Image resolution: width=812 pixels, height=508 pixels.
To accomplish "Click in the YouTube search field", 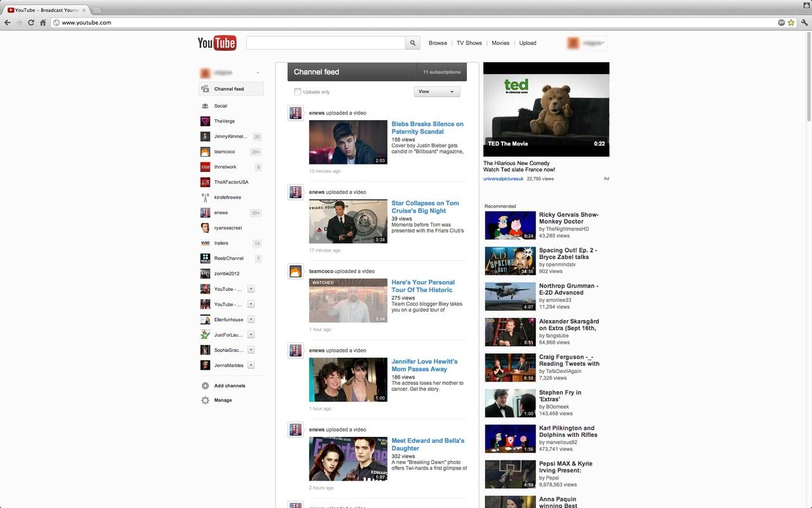I will 325,43.
